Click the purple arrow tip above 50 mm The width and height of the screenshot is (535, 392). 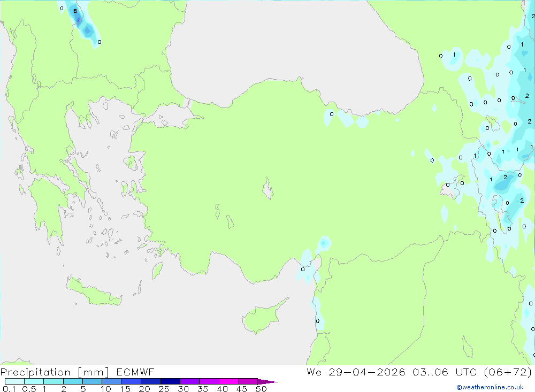267,382
